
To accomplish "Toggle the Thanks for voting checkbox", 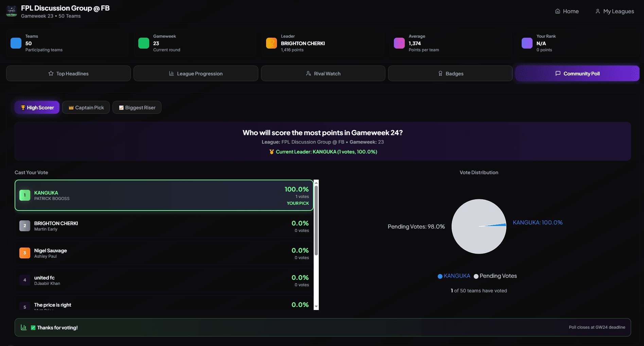I will (x=33, y=327).
